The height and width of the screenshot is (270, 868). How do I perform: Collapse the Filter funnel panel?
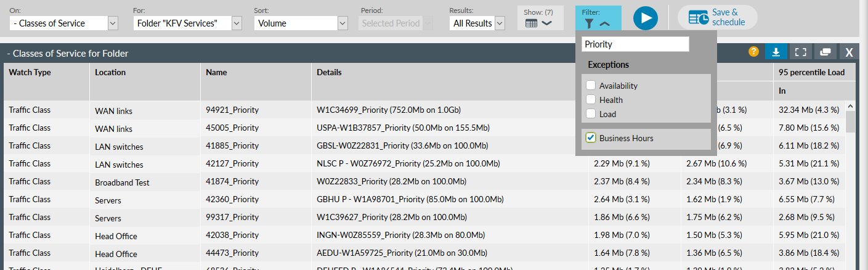598,23
